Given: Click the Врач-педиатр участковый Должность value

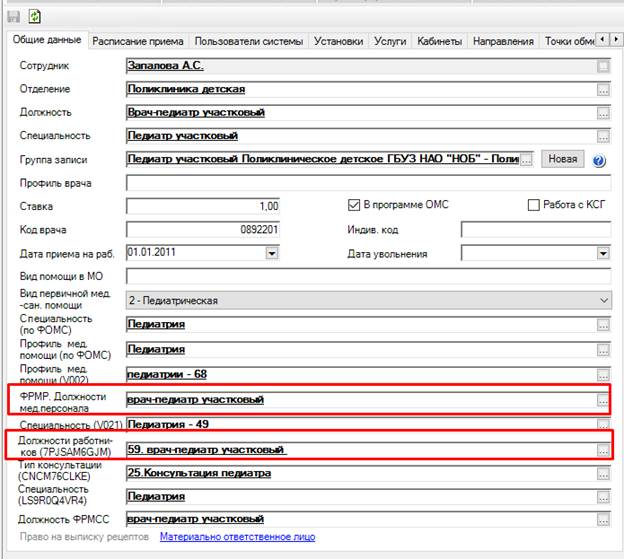Looking at the screenshot, I should point(196,113).
